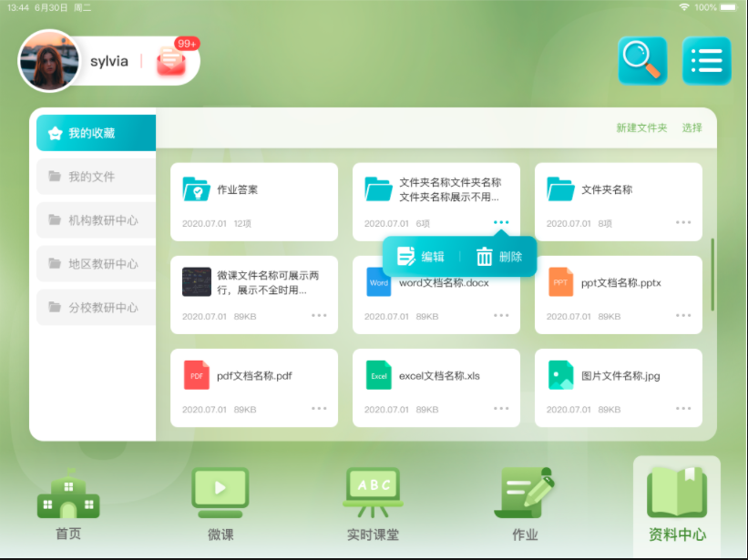Click sylvia's profile avatar
This screenshot has height=560, width=748.
click(x=50, y=60)
